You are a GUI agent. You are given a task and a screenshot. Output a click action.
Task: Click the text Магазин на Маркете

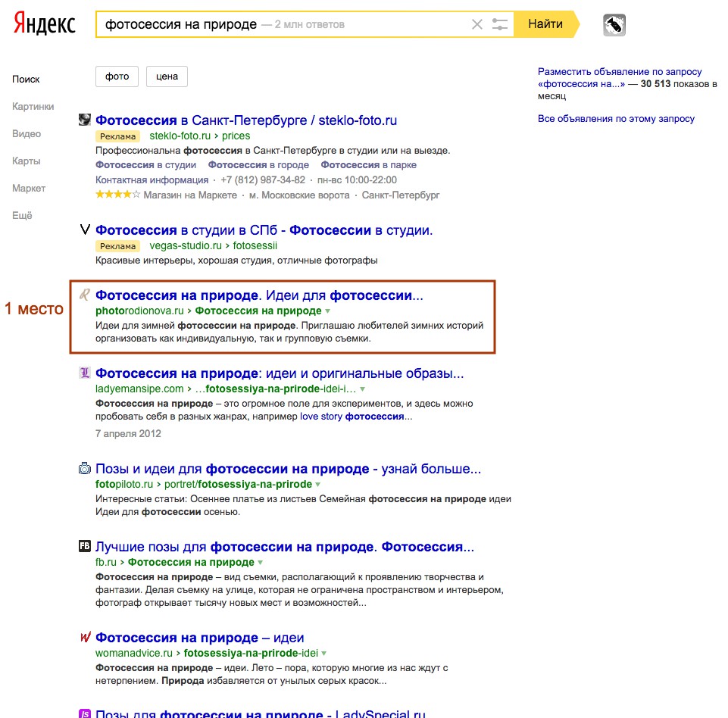(x=190, y=195)
